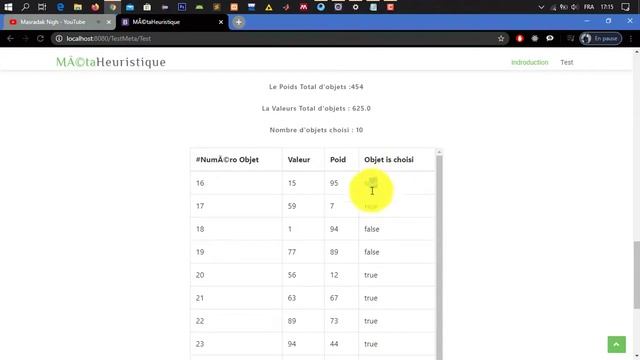Click 'Le Poids Total d'objets :454' text
640x360 pixels.
[316, 87]
